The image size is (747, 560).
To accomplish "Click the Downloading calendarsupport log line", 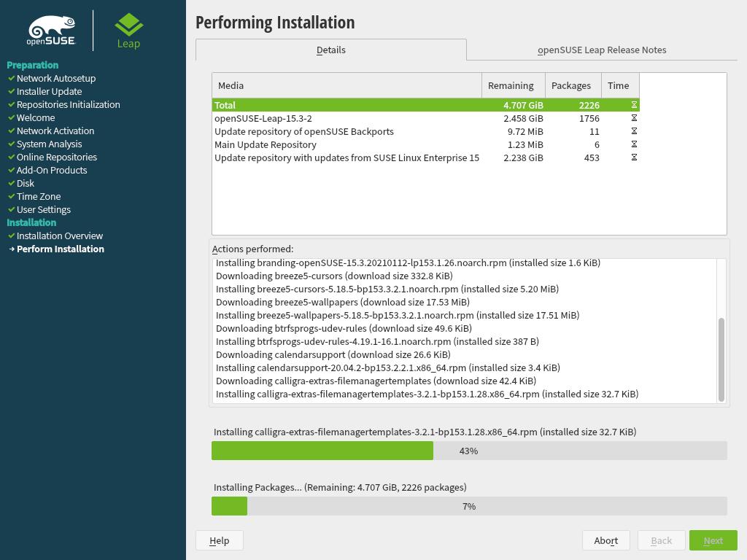I will coord(333,354).
